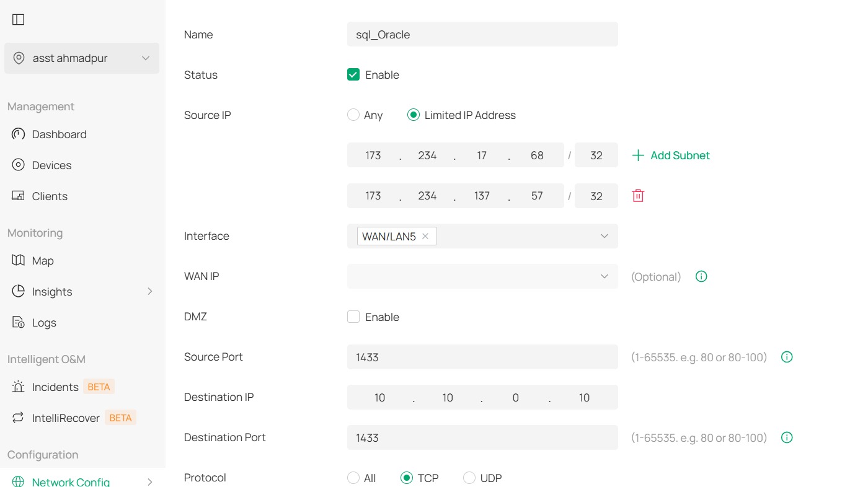Click the Devices icon in sidebar

click(x=19, y=165)
